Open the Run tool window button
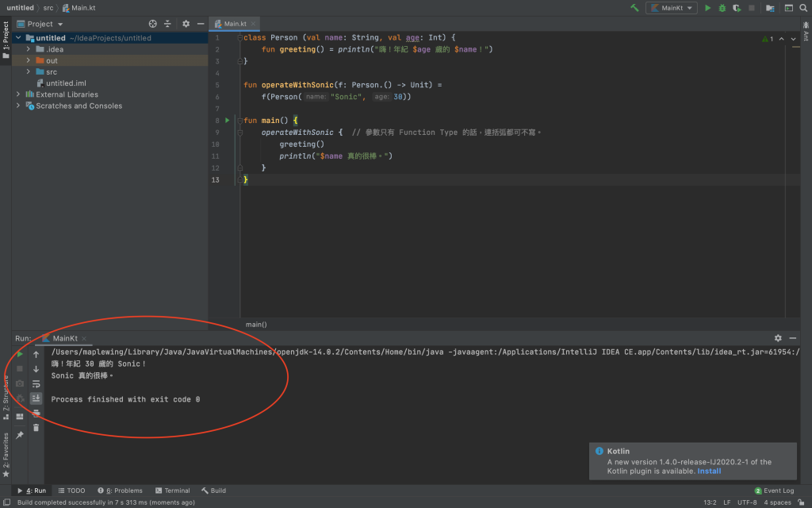The width and height of the screenshot is (812, 508). pos(32,491)
